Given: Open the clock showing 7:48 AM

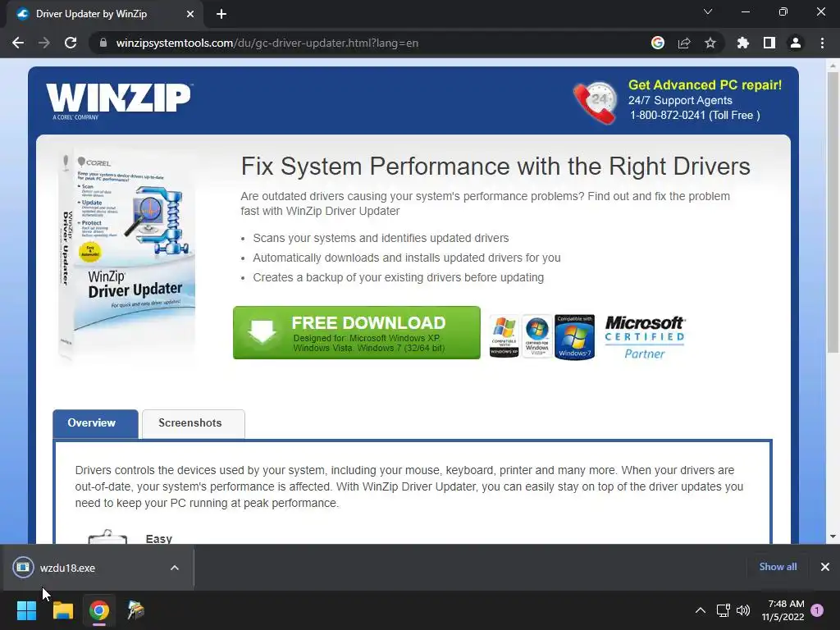Looking at the screenshot, I should [x=783, y=610].
